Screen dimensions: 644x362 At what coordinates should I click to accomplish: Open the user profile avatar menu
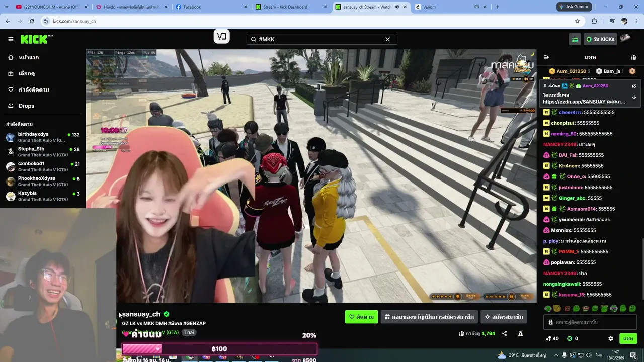point(625,39)
